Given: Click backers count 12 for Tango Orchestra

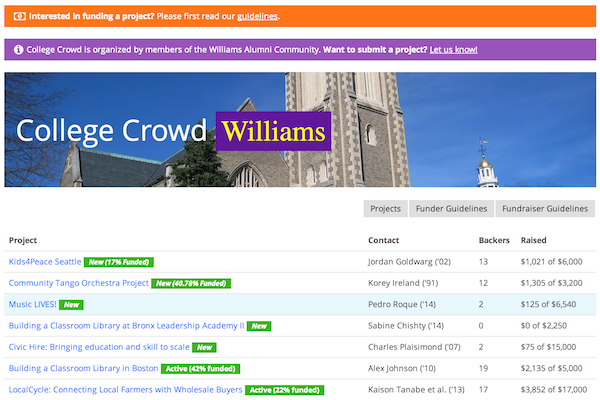Looking at the screenshot, I should (x=483, y=283).
